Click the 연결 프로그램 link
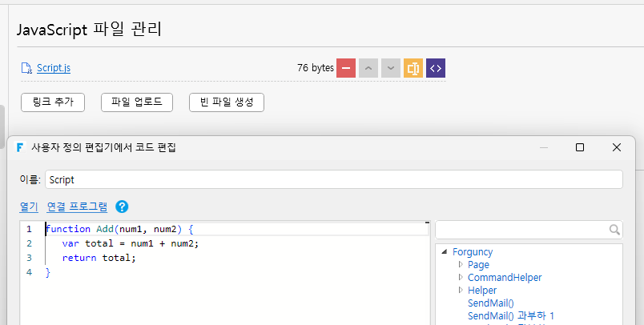This screenshot has width=644, height=325. tap(77, 207)
